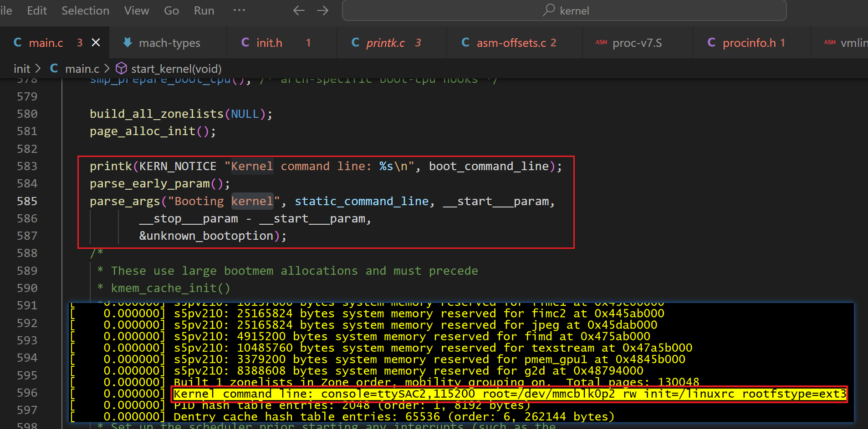The height and width of the screenshot is (429, 868).
Task: Open the main.c breadcrumb
Action: [82, 69]
